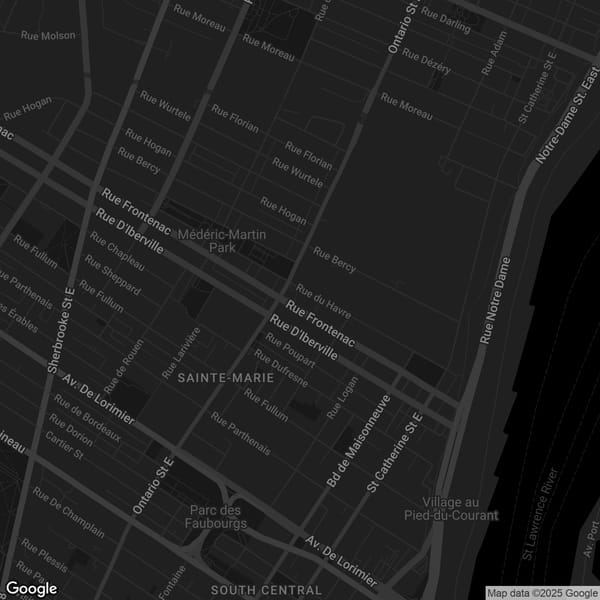Click the SOUTH CENTRAL district label
The width and height of the screenshot is (600, 600).
pyautogui.click(x=265, y=590)
